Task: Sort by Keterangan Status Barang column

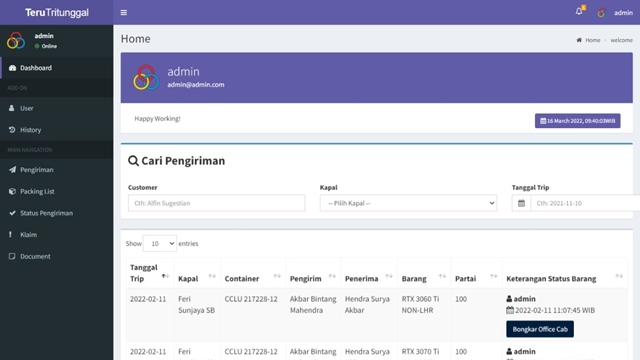Action: (x=564, y=273)
